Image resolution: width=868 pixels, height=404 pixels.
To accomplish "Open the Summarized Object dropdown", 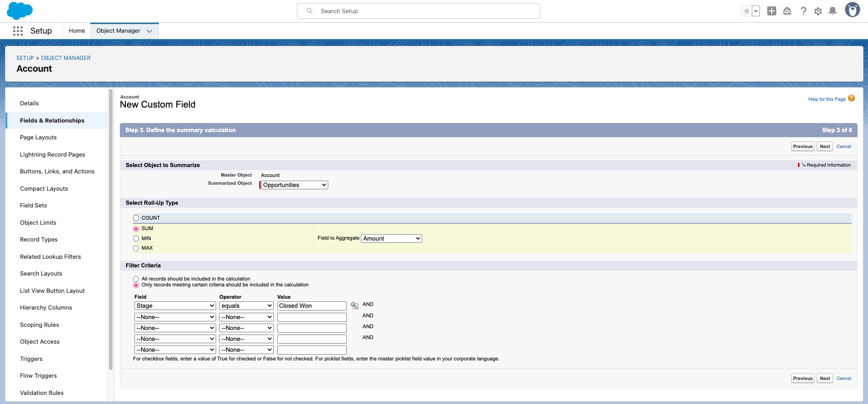I will tap(294, 185).
